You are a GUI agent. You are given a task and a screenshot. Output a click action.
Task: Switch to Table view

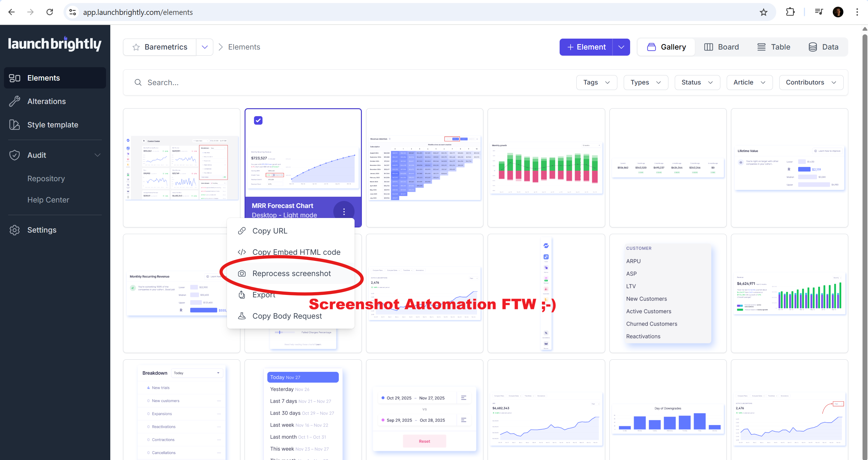tap(774, 47)
